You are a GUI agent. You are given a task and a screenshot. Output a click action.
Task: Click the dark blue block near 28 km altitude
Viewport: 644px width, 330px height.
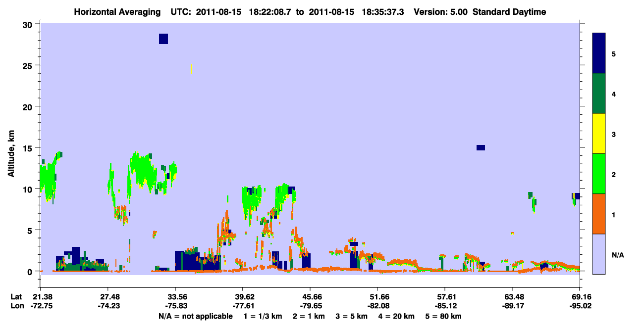(163, 39)
